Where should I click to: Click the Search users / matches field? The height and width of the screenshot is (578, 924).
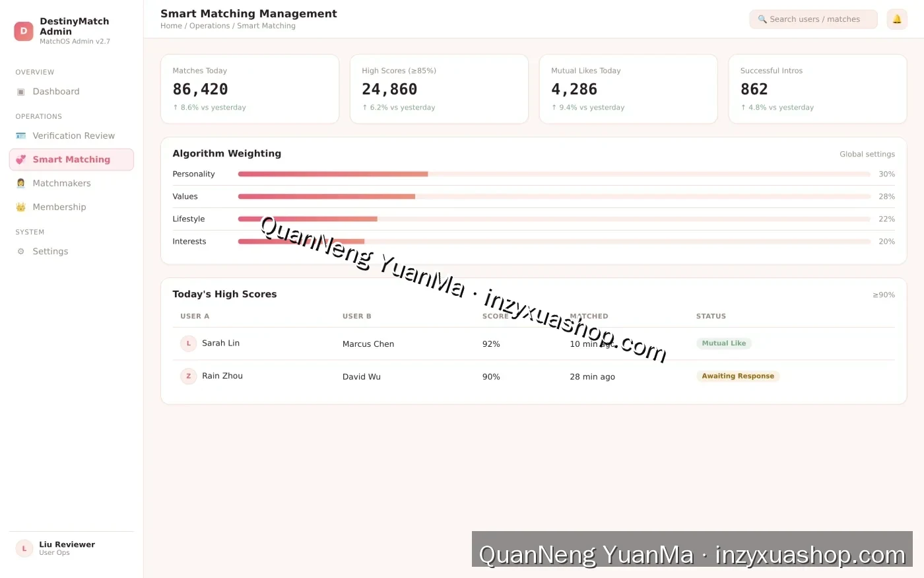pos(813,19)
